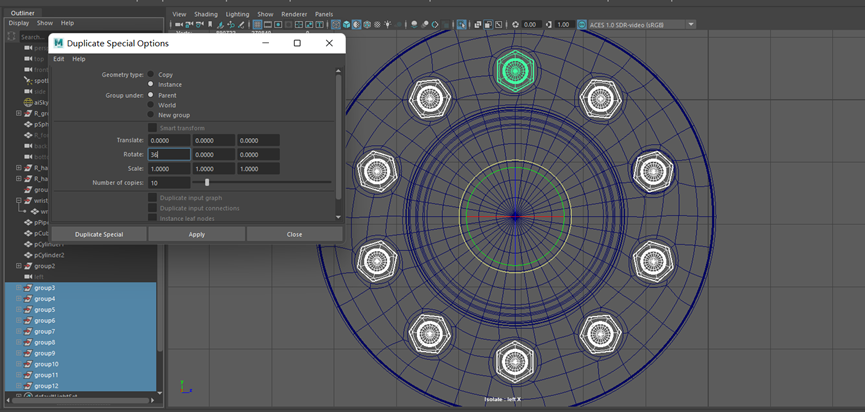Collapse the wrist group in Outliner

point(19,201)
